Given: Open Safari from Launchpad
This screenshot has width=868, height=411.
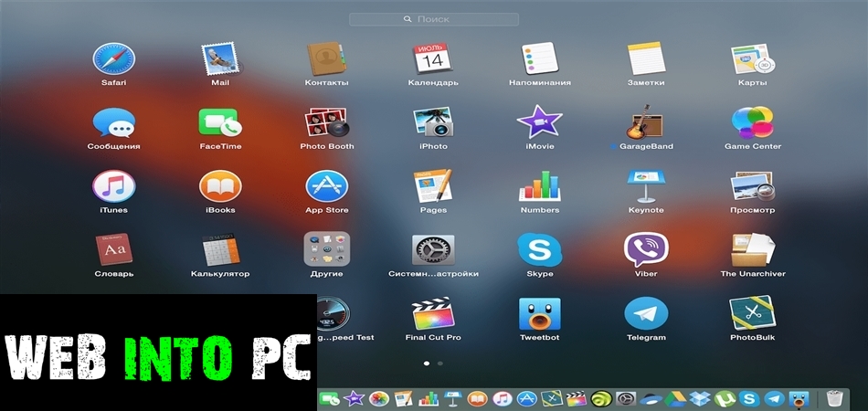Looking at the screenshot, I should pos(114,58).
